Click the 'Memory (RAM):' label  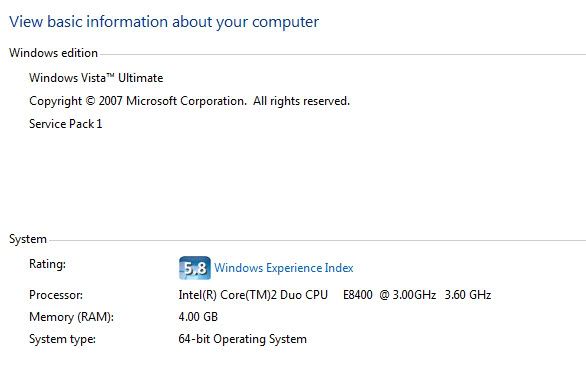71,317
